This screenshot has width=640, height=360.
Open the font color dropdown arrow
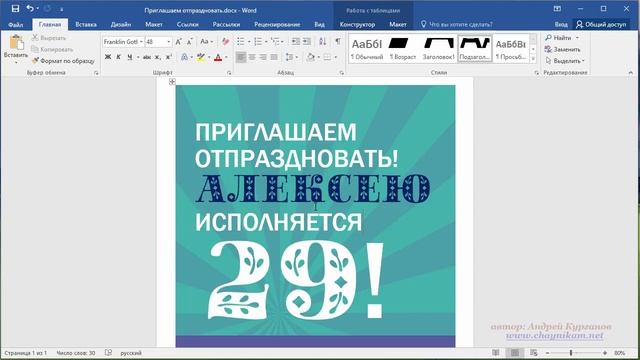[x=226, y=57]
